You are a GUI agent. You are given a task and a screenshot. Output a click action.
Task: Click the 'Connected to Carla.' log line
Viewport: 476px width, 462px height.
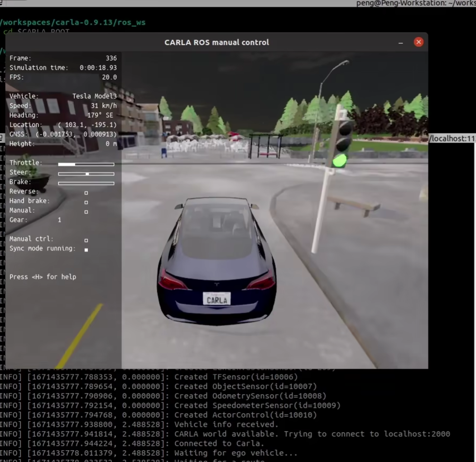pyautogui.click(x=132, y=443)
